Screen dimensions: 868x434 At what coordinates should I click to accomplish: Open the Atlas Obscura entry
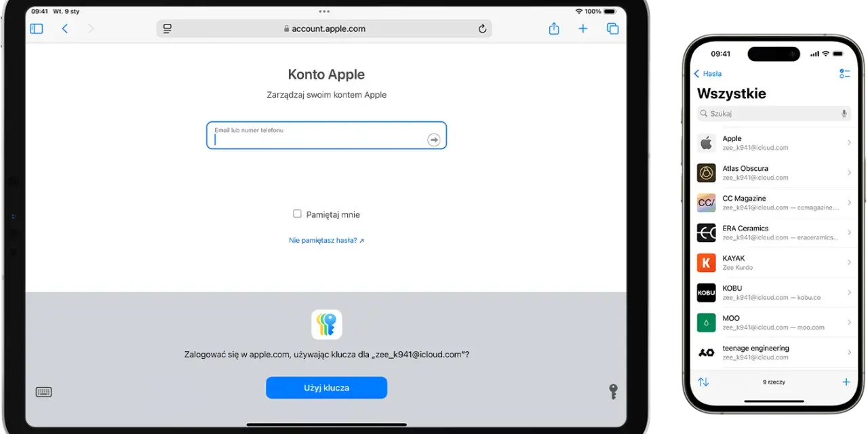(x=774, y=172)
